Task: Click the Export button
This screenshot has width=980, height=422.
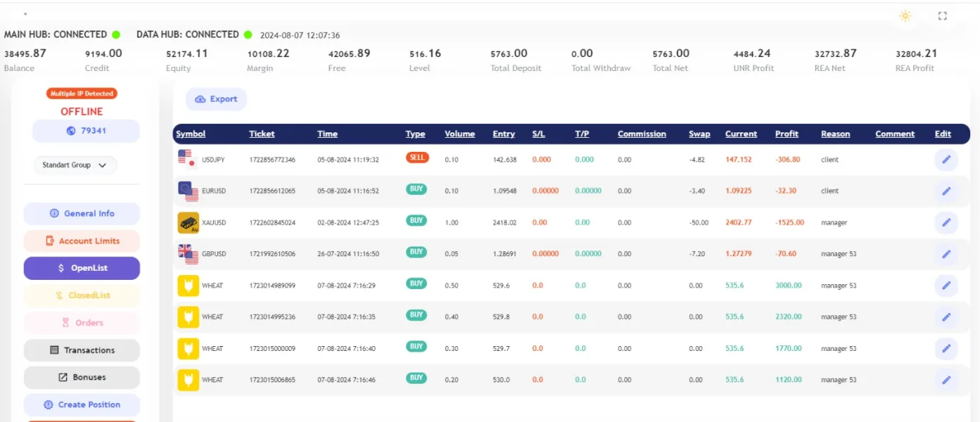Action: [x=216, y=99]
